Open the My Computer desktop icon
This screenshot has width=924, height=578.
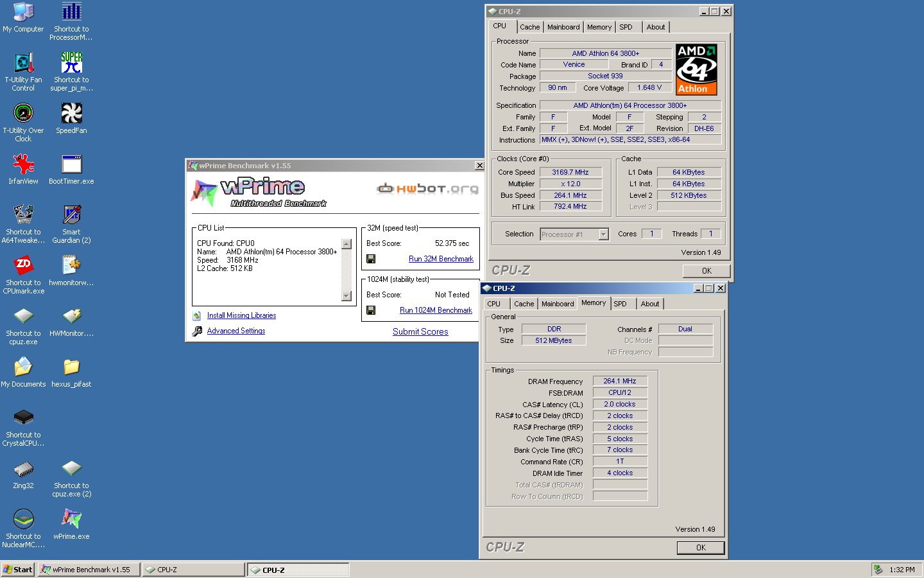pos(23,12)
